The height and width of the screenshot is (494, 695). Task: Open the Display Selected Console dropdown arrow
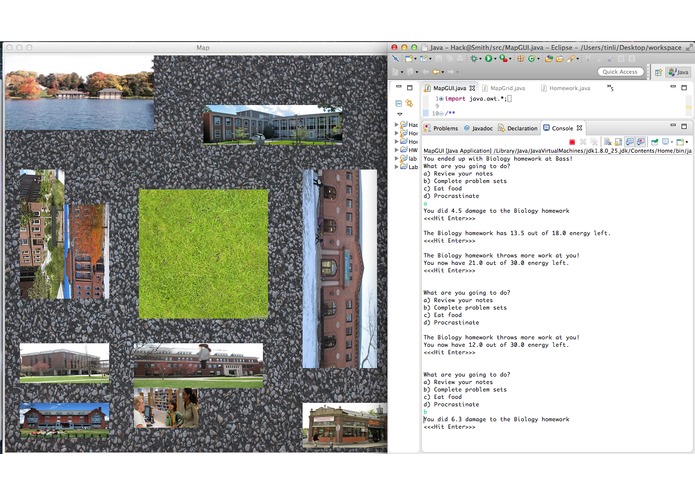673,142
